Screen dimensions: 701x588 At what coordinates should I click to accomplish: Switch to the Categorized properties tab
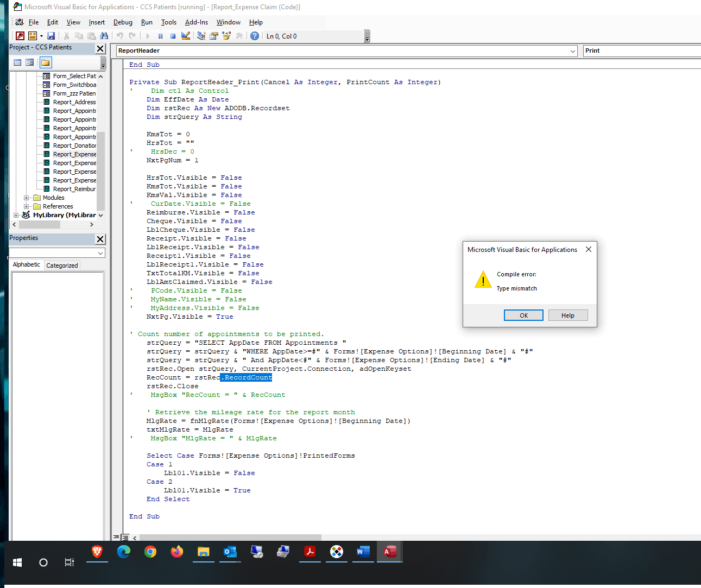62,265
